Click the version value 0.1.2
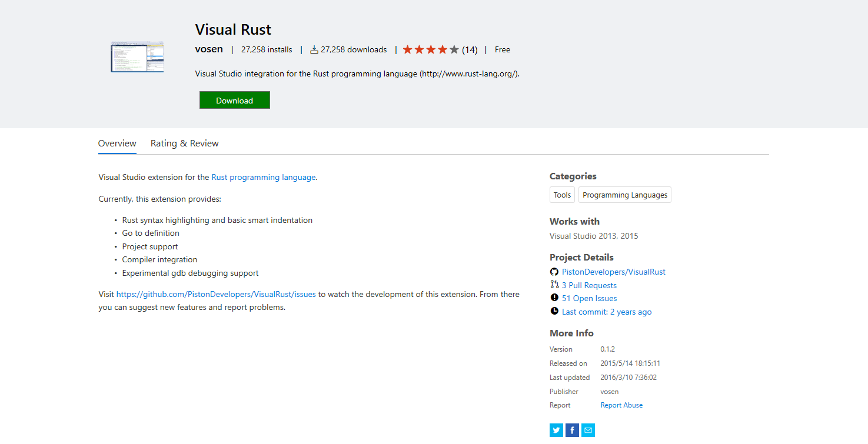This screenshot has width=868, height=444. 607,349
